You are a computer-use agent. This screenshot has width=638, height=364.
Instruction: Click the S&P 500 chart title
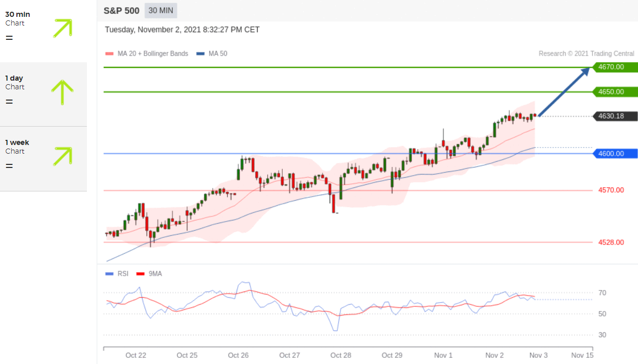point(121,10)
